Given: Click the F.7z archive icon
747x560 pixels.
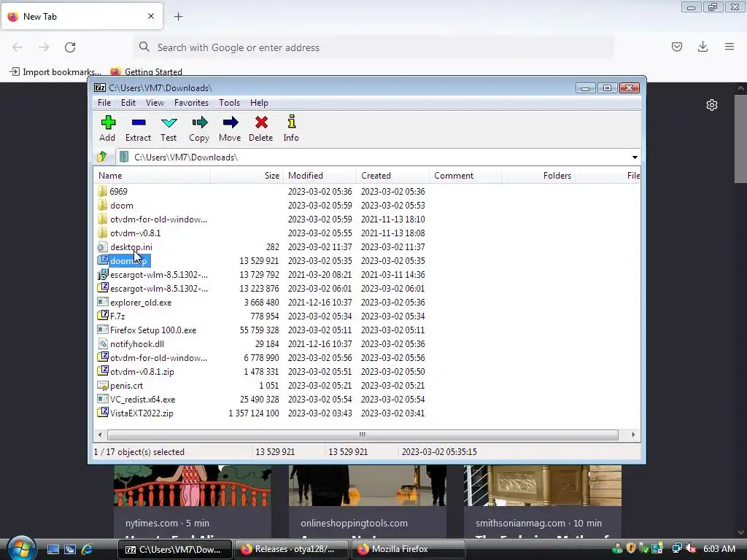Looking at the screenshot, I should click(102, 316).
